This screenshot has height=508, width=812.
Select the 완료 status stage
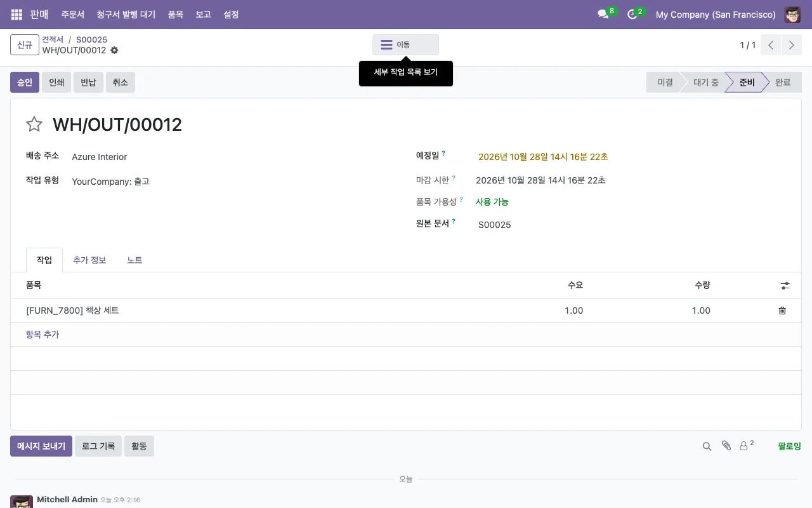coord(784,83)
